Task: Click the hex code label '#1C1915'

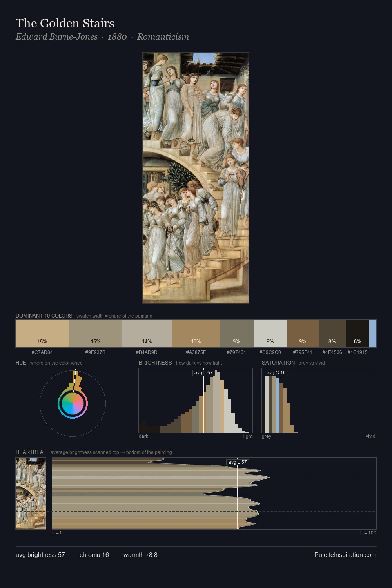Action: click(358, 352)
